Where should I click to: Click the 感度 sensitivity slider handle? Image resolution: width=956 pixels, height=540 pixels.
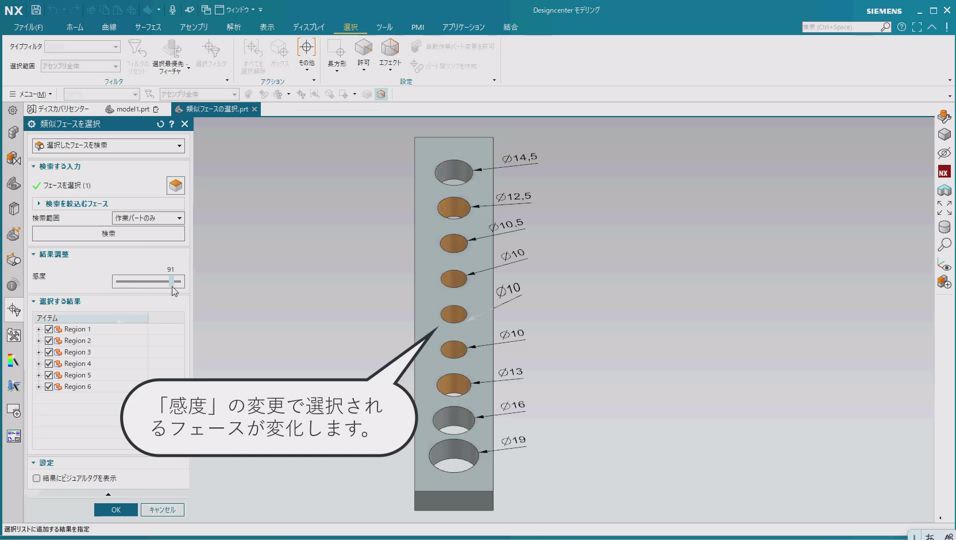click(171, 281)
